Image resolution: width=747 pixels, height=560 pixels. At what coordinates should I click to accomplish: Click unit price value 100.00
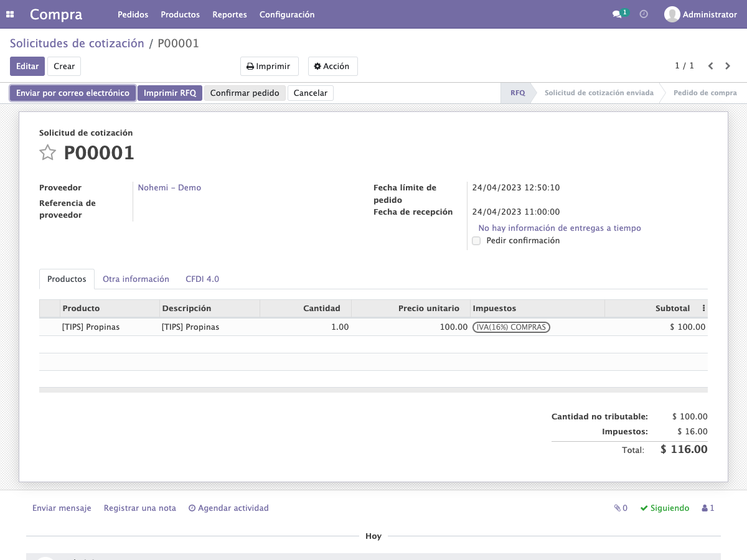pos(454,327)
